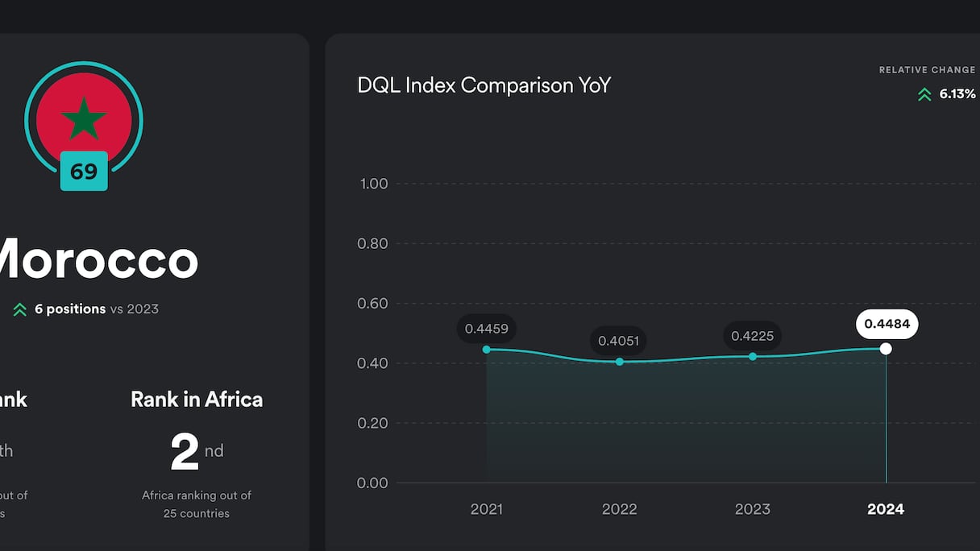
Task: Click the 0.4225 value label
Action: coord(752,335)
